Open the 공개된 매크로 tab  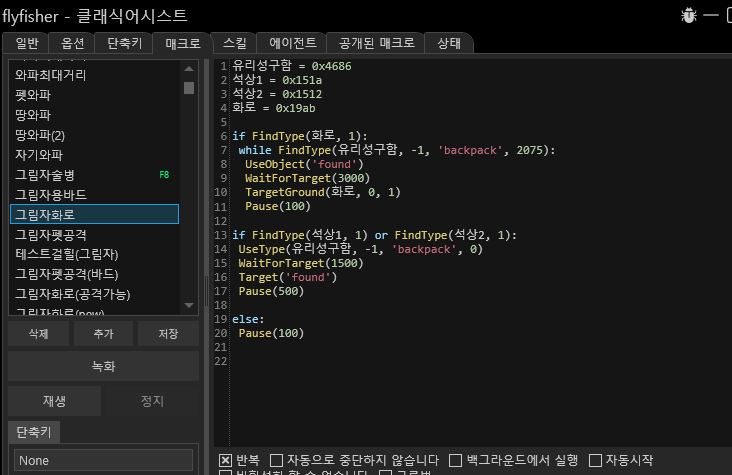(376, 43)
